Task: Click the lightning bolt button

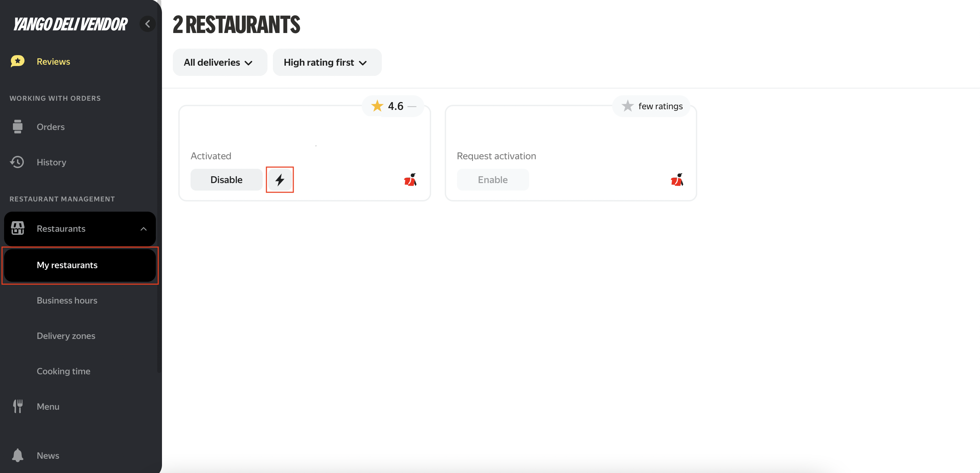Action: (280, 180)
